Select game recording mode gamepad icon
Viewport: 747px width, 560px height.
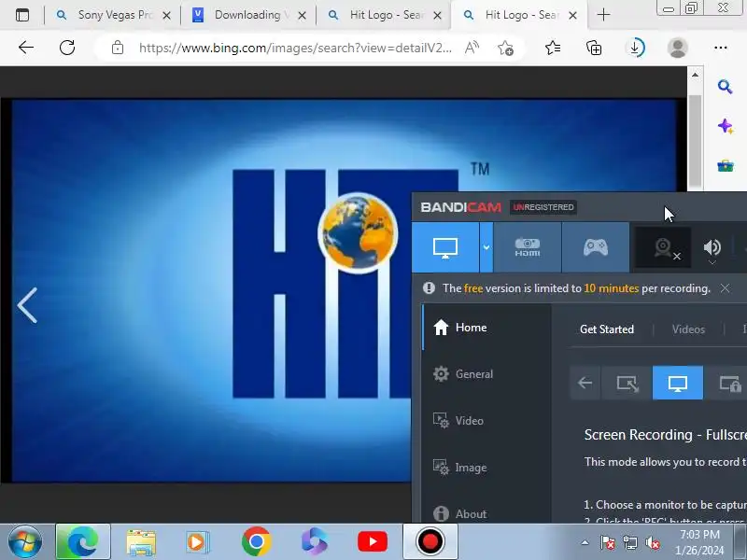coord(596,247)
